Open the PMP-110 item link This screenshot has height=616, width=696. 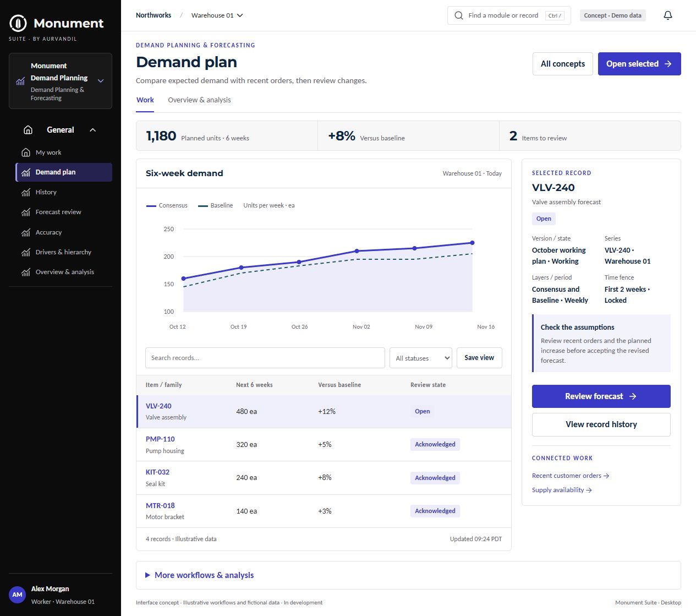pyautogui.click(x=160, y=439)
